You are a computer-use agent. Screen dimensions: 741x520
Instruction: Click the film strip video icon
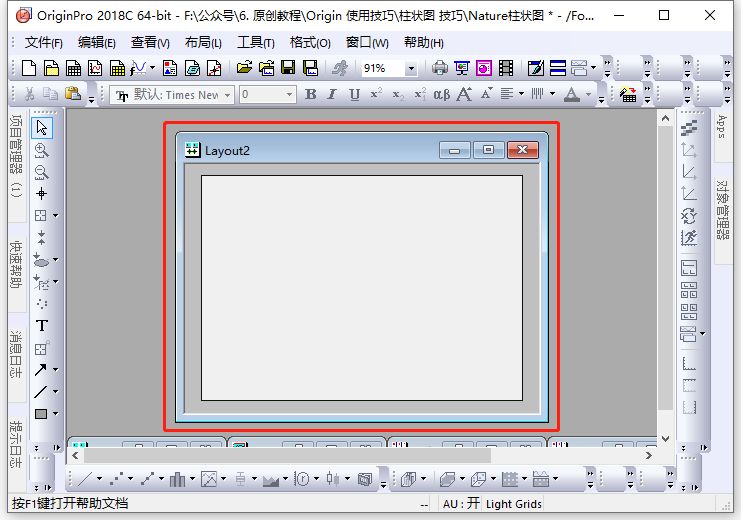(506, 69)
